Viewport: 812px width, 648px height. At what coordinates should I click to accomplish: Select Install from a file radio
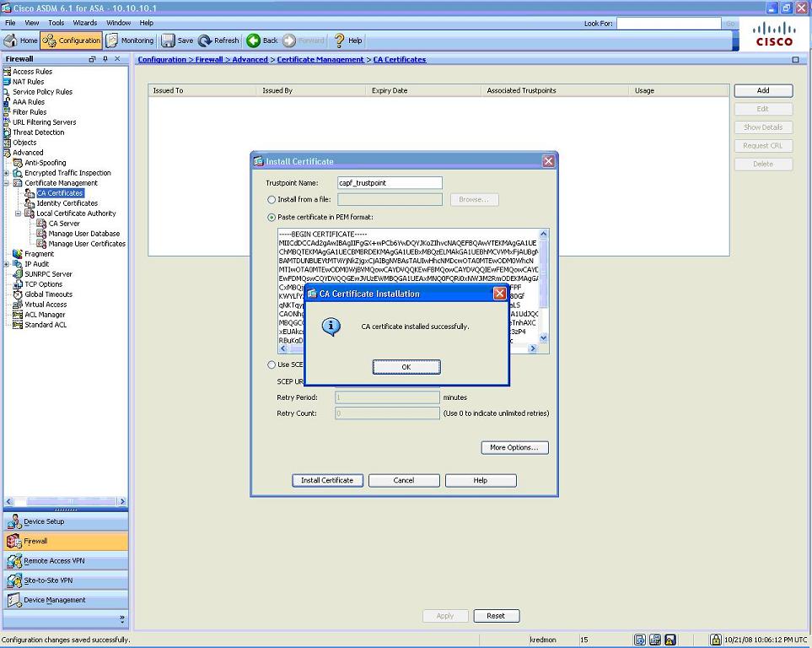272,200
